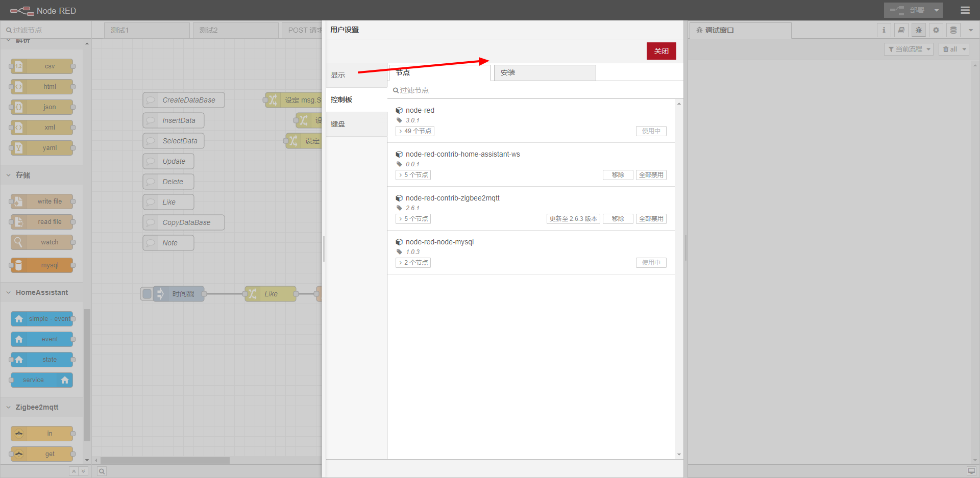Open the main hamburger menu
This screenshot has width=980, height=478.
click(965, 10)
